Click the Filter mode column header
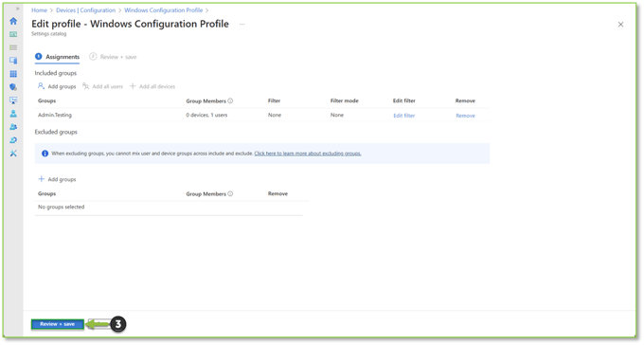Image resolution: width=644 pixels, height=345 pixels. point(344,100)
